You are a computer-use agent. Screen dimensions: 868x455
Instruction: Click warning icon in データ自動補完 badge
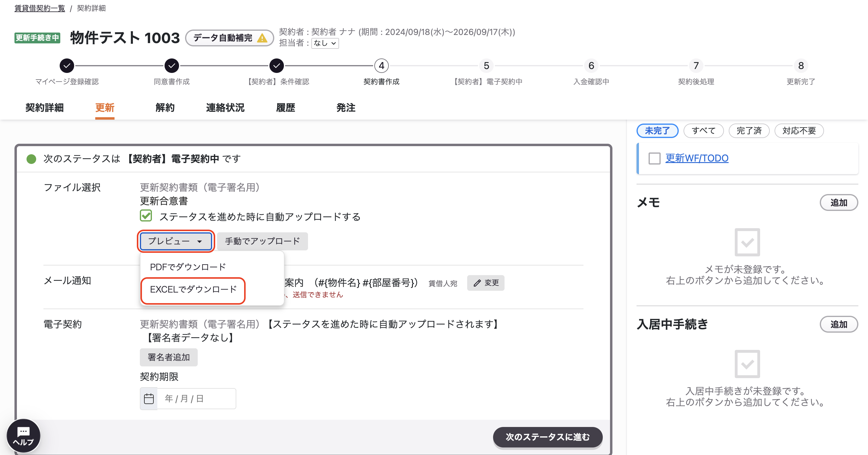coord(262,38)
